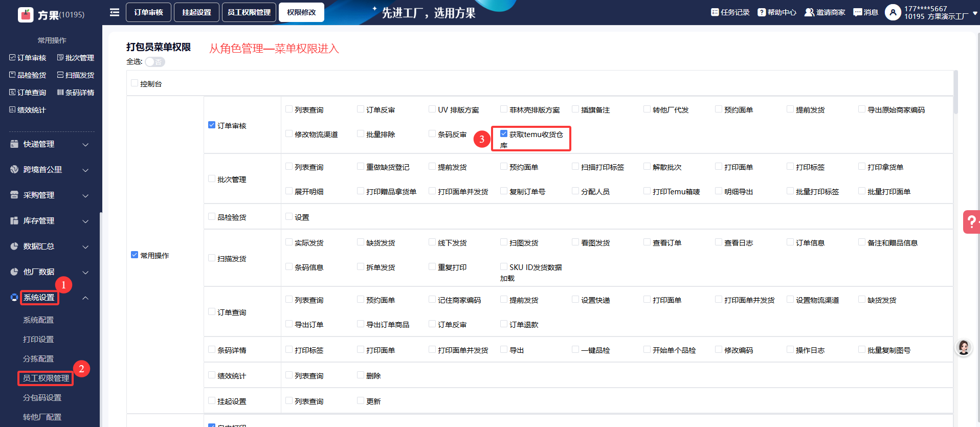
Task: Check the 批量复制图号 checkbox
Action: tap(862, 349)
